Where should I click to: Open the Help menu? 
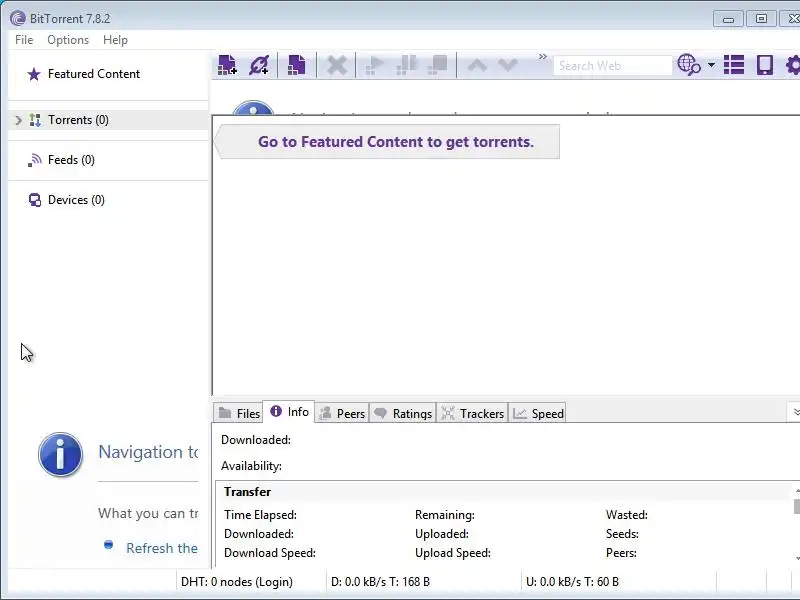coord(115,40)
